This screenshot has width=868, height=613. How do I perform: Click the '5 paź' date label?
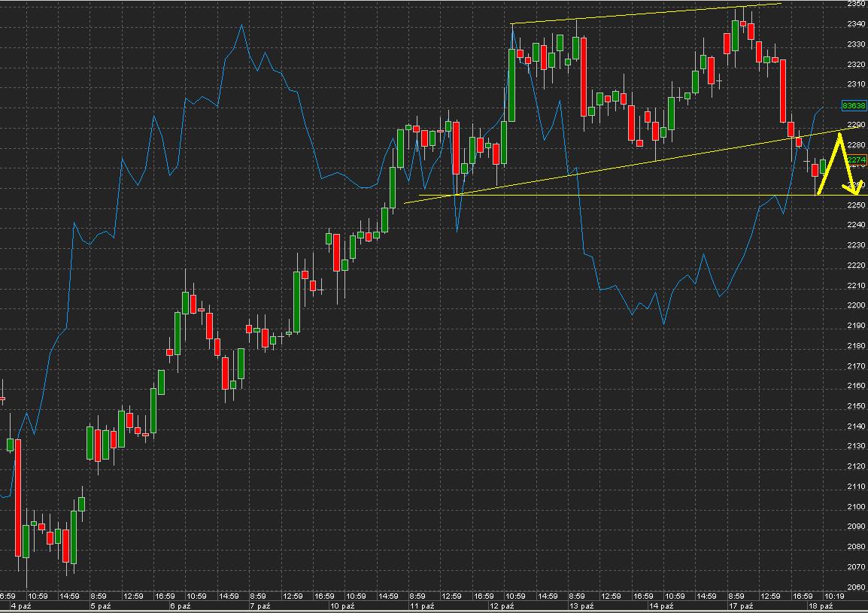[x=101, y=606]
